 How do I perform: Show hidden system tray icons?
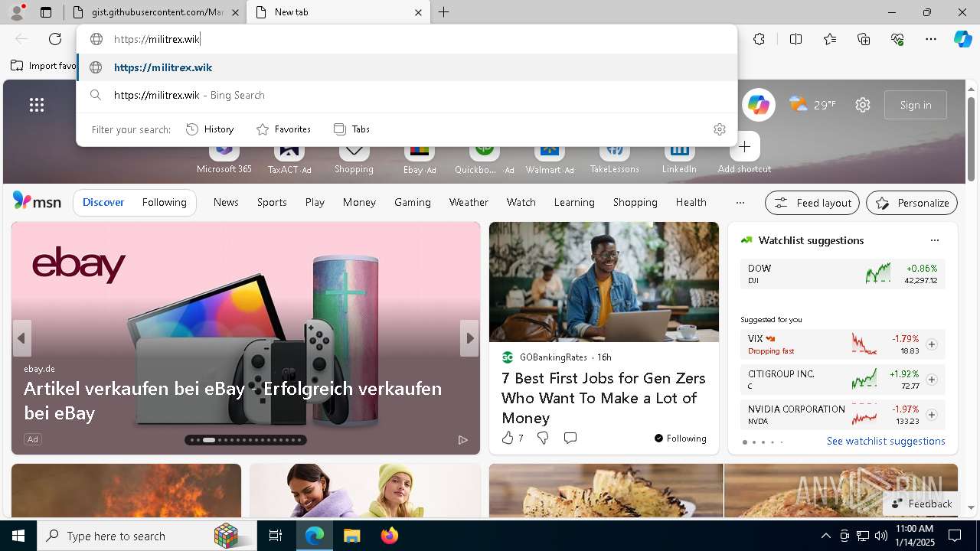point(825,536)
